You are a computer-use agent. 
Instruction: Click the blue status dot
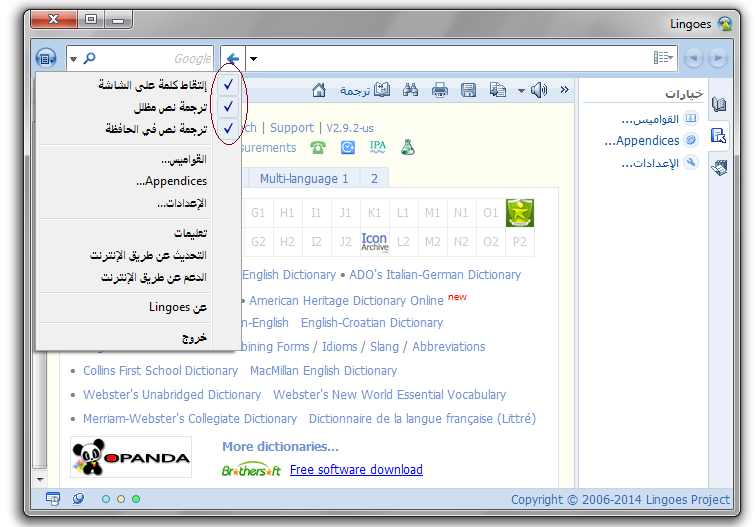tap(106, 499)
